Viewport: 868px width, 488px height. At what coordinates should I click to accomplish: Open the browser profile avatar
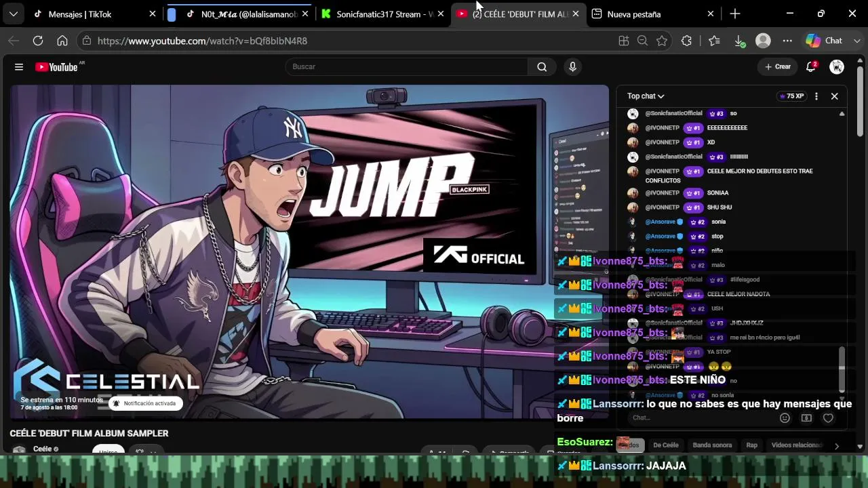point(763,41)
